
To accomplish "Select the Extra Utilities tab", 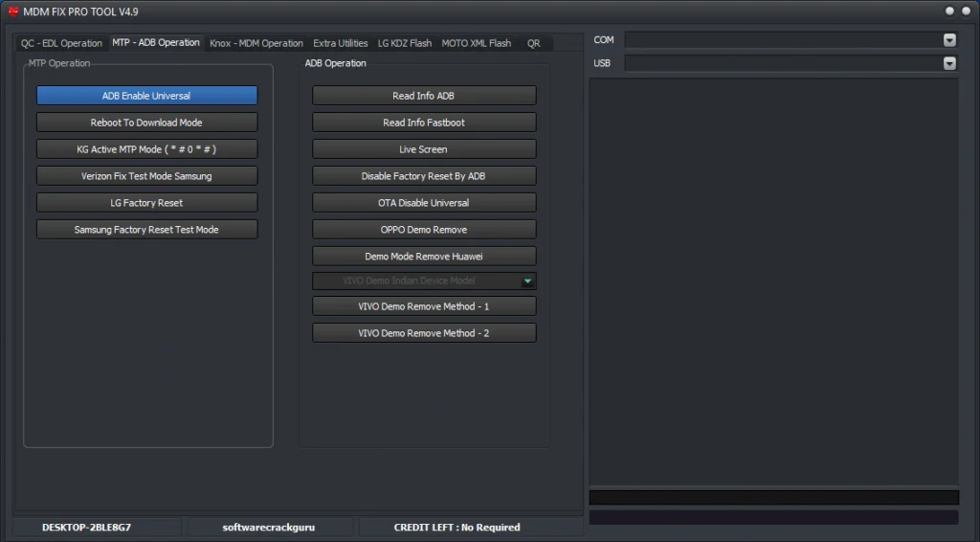I will pos(341,43).
